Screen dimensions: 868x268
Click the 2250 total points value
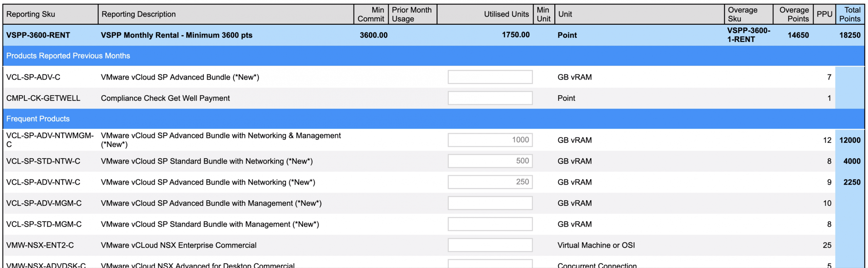click(852, 182)
